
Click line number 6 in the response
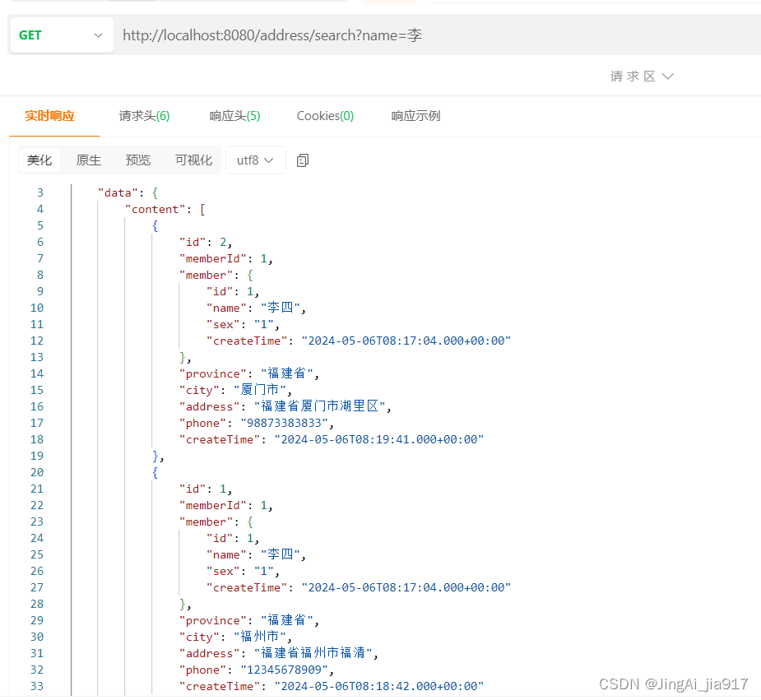39,241
